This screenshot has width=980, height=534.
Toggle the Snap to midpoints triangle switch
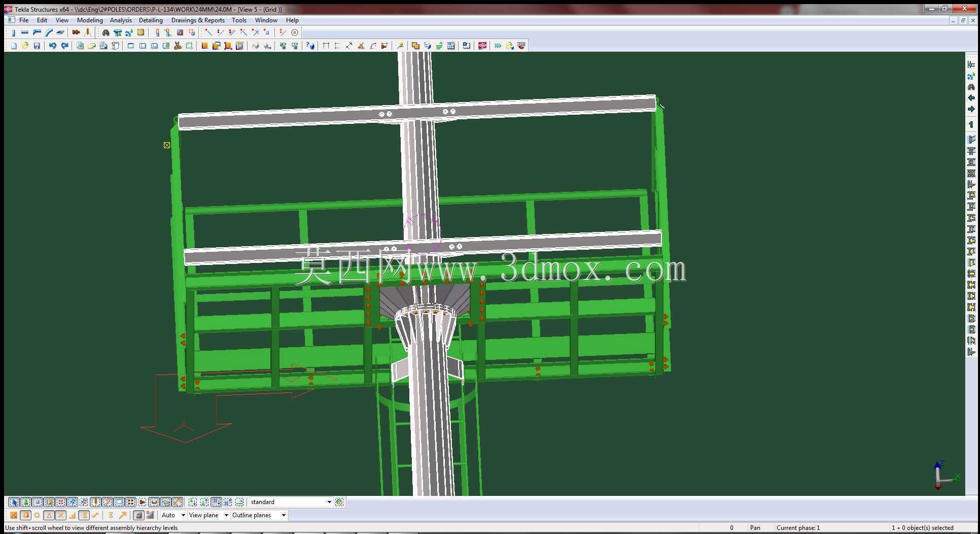pyautogui.click(x=49, y=515)
